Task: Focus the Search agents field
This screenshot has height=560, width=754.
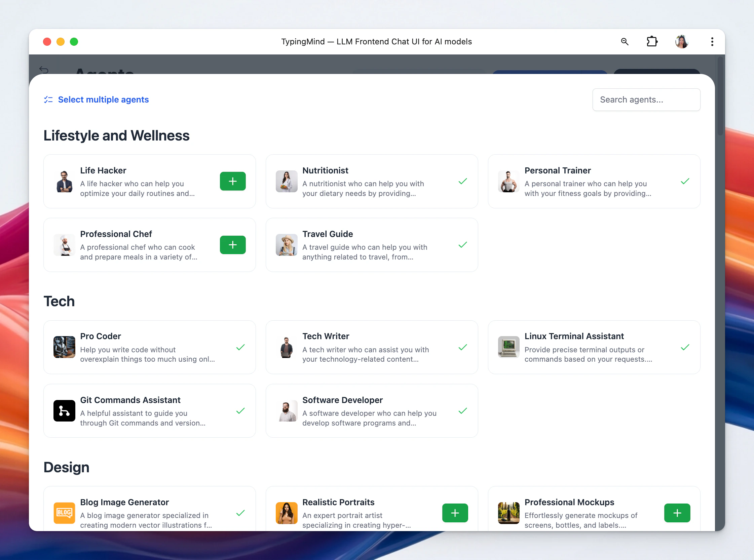Action: pyautogui.click(x=646, y=99)
